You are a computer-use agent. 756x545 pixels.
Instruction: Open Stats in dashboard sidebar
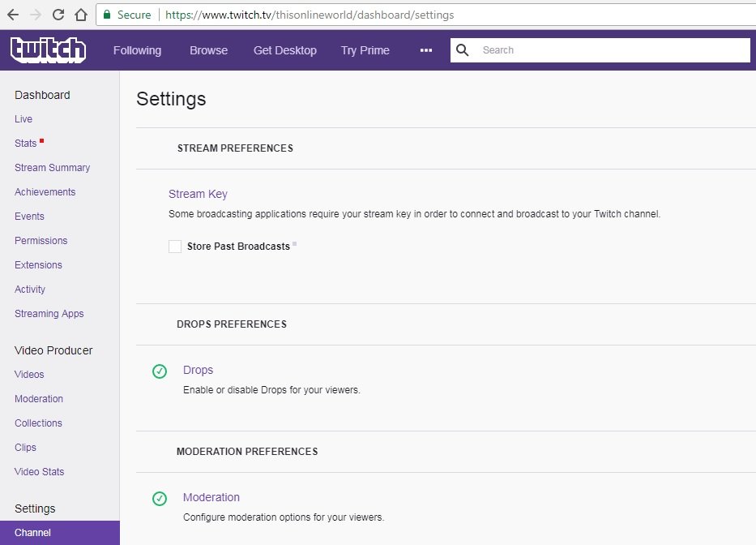(26, 144)
